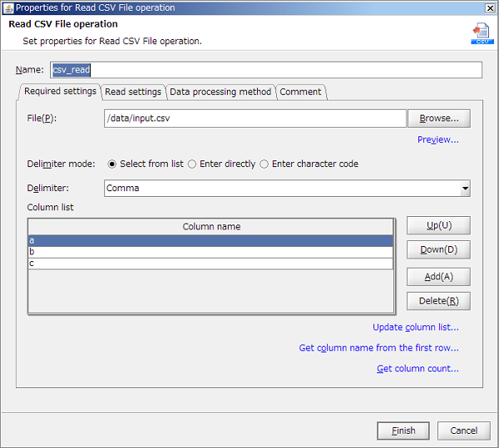Click the Java icon in title bar
The image size is (499, 448).
click(x=7, y=7)
